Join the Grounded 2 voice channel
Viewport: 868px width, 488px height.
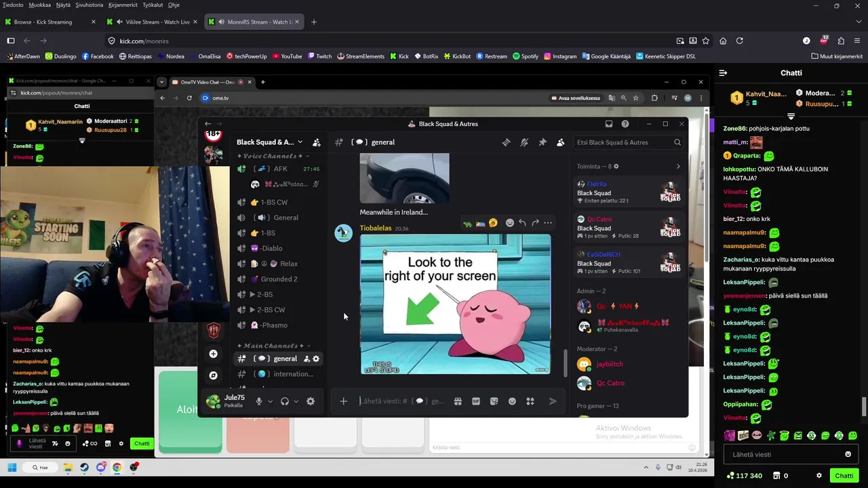point(278,279)
